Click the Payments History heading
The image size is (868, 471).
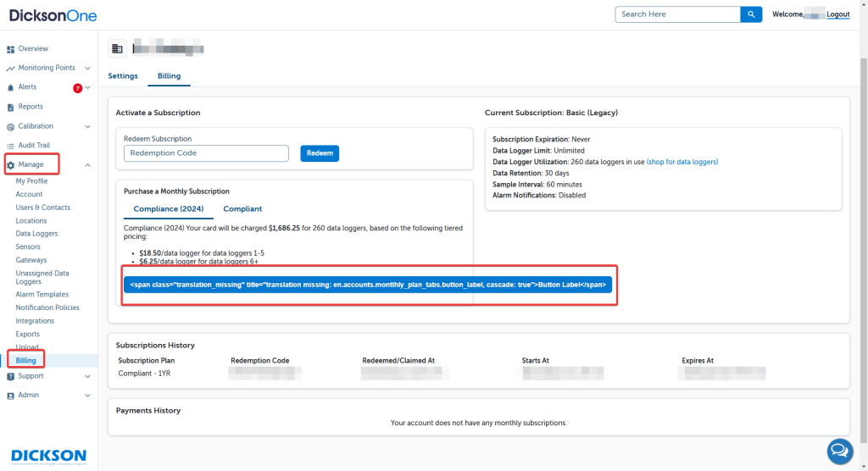147,411
